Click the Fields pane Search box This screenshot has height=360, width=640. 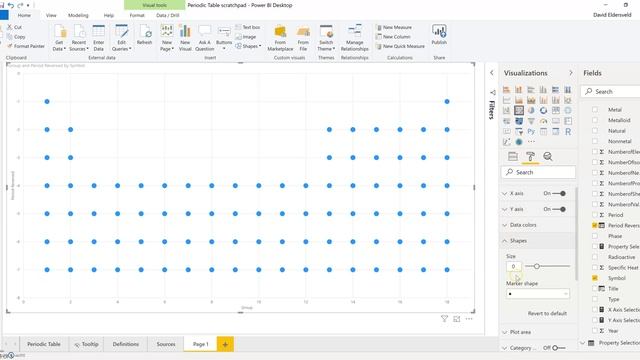[611, 91]
